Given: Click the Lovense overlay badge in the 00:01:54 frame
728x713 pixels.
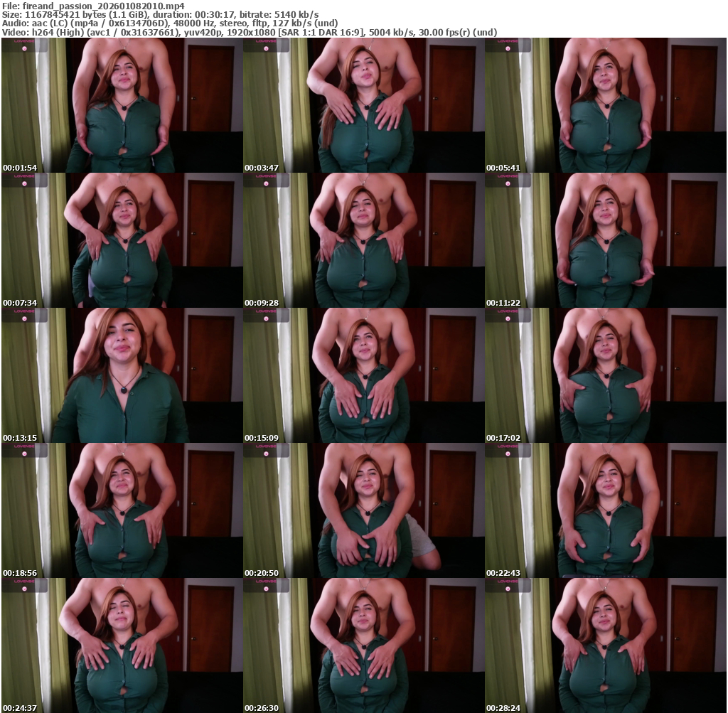Looking at the screenshot, I should point(25,45).
